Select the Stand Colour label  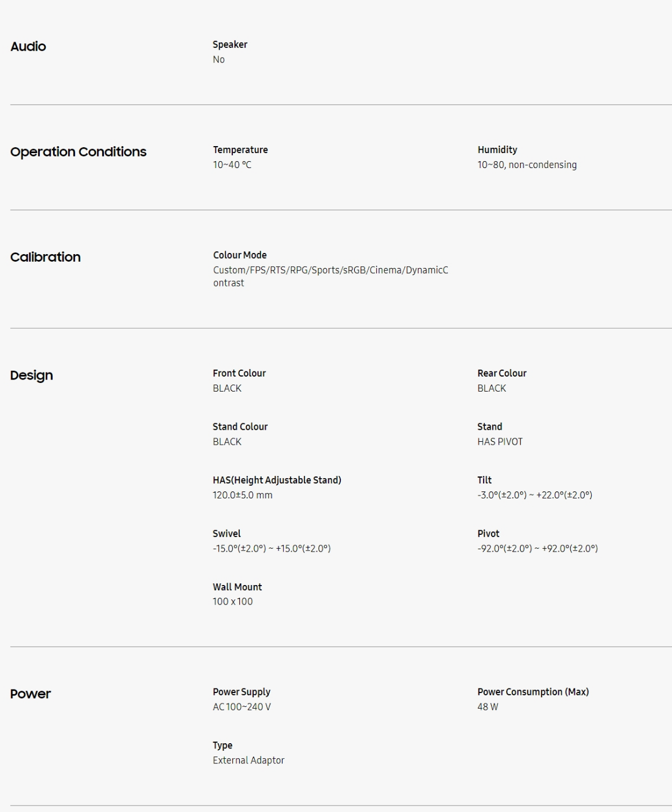click(240, 427)
